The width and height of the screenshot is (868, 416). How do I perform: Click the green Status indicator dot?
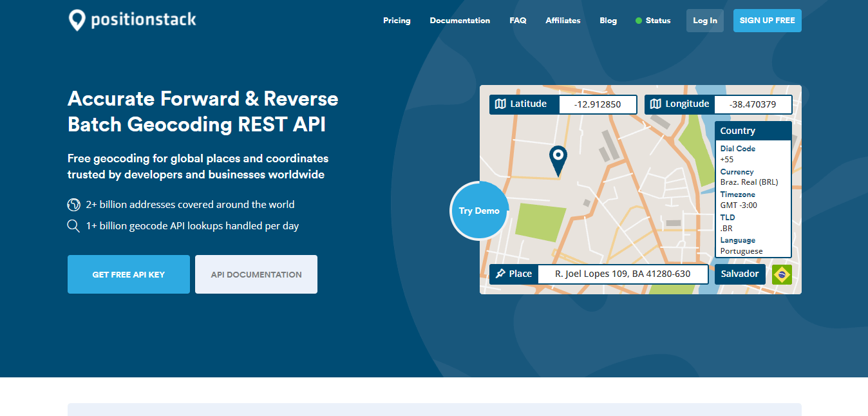tap(639, 21)
